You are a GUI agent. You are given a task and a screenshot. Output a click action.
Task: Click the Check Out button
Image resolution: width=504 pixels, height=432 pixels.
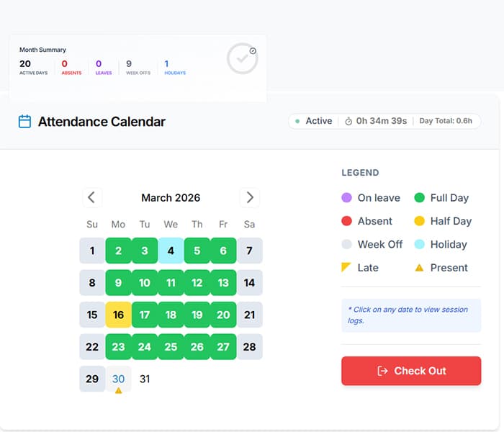tap(411, 371)
